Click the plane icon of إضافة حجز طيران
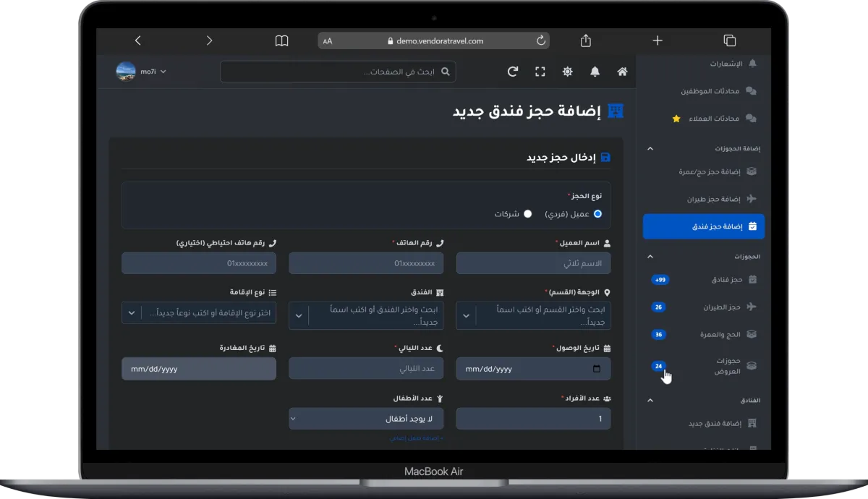 pyautogui.click(x=752, y=199)
